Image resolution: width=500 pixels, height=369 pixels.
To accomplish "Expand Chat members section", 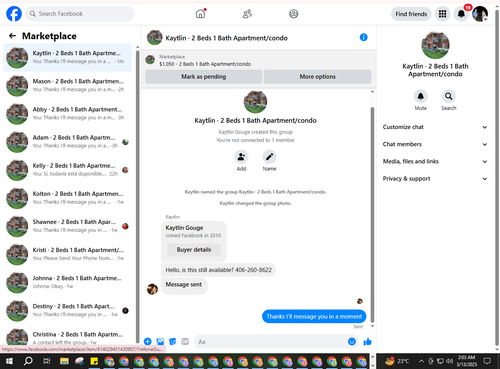I will pyautogui.click(x=435, y=144).
